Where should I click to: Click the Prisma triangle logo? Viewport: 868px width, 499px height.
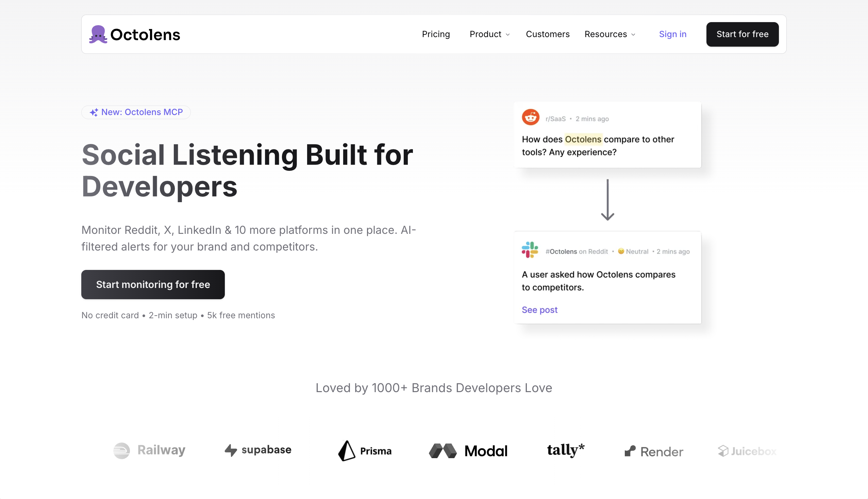click(x=346, y=450)
